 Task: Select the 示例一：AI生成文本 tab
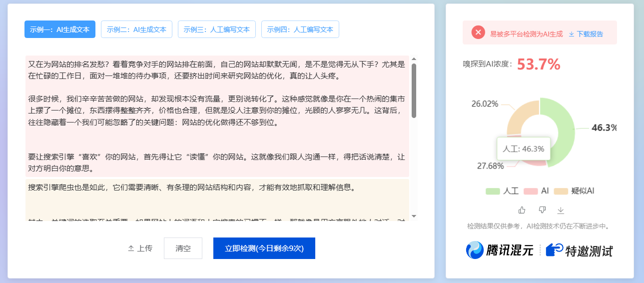pos(60,29)
